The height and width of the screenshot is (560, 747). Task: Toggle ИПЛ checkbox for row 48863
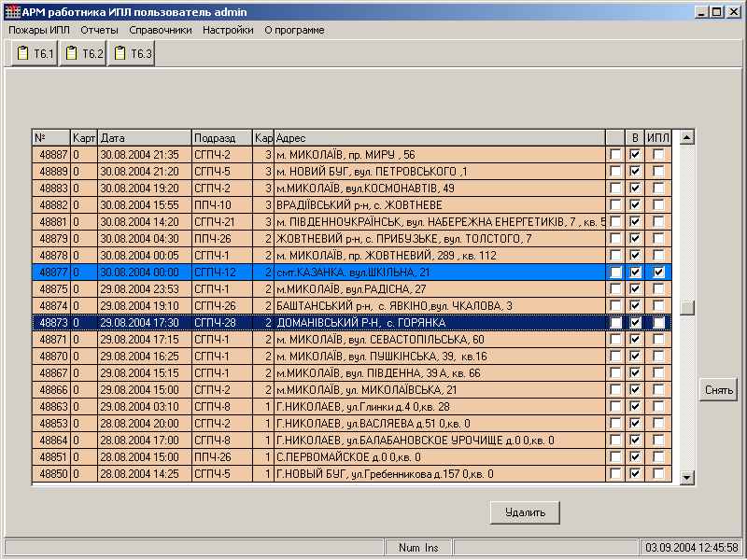[x=658, y=407]
